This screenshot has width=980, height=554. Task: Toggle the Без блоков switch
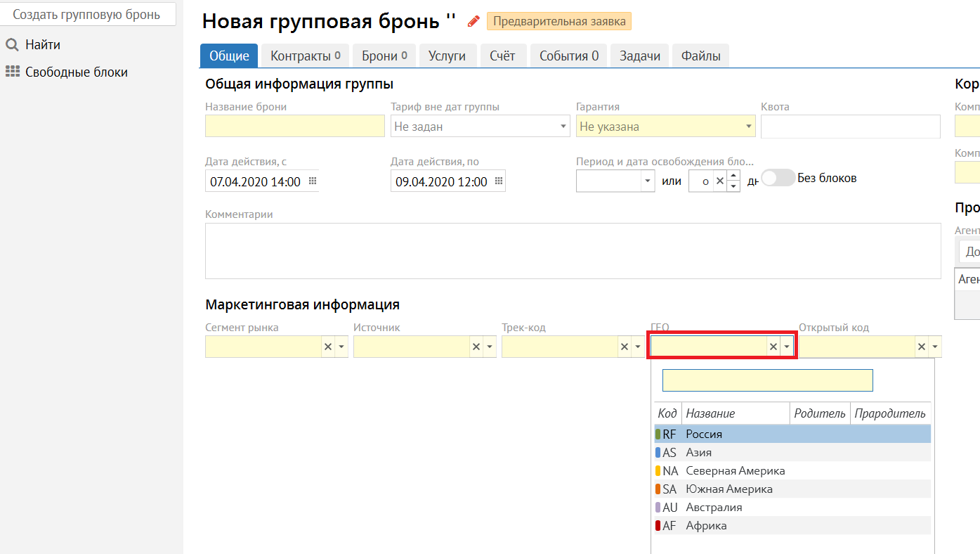778,178
